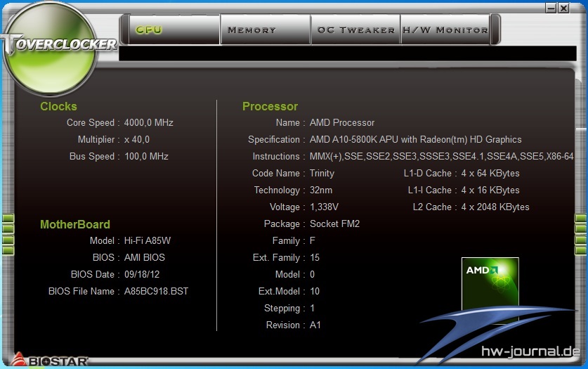Select the Bus Speed value 100,0 MHz
588x369 pixels.
pyautogui.click(x=146, y=156)
